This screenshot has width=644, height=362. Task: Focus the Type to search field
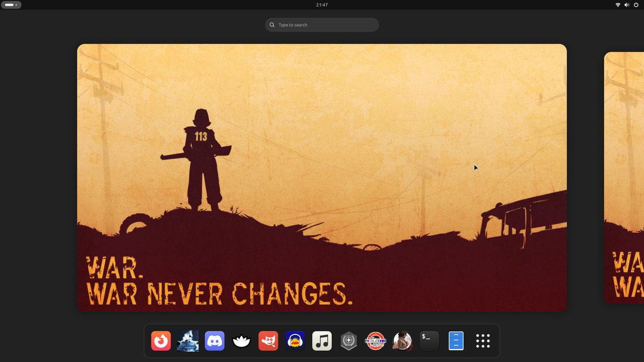click(x=322, y=25)
